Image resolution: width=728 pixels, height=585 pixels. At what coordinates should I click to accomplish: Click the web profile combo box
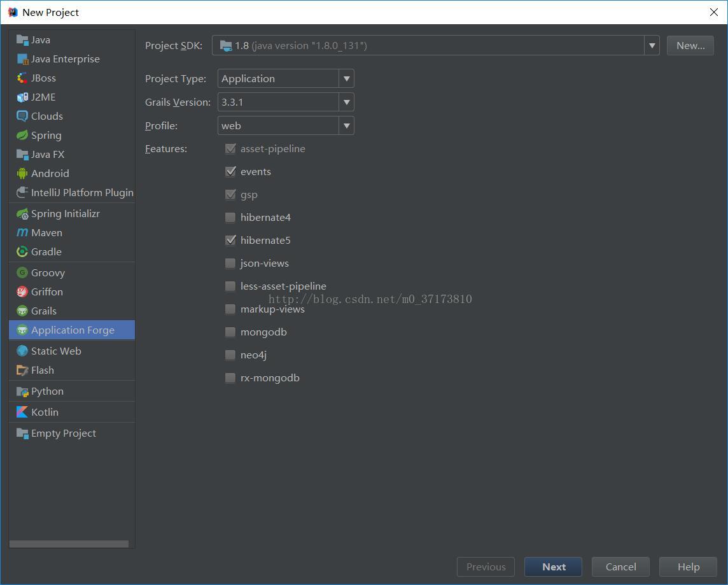[286, 126]
